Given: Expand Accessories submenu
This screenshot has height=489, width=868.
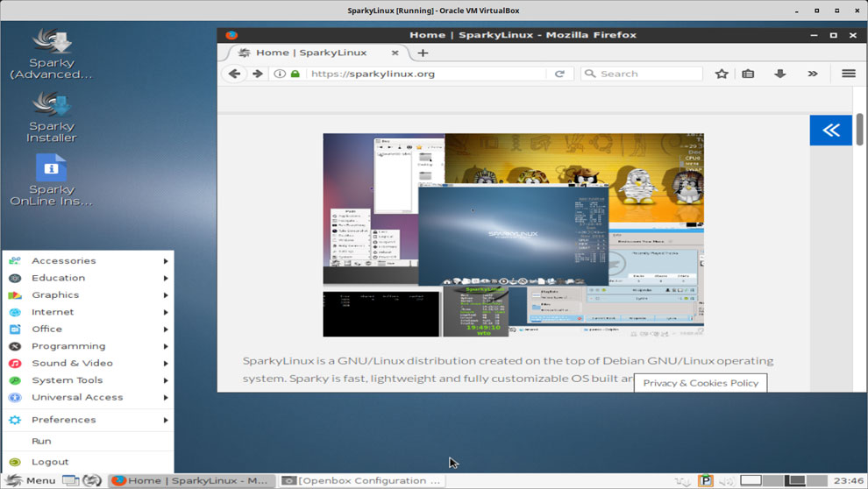Looking at the screenshot, I should pyautogui.click(x=89, y=260).
